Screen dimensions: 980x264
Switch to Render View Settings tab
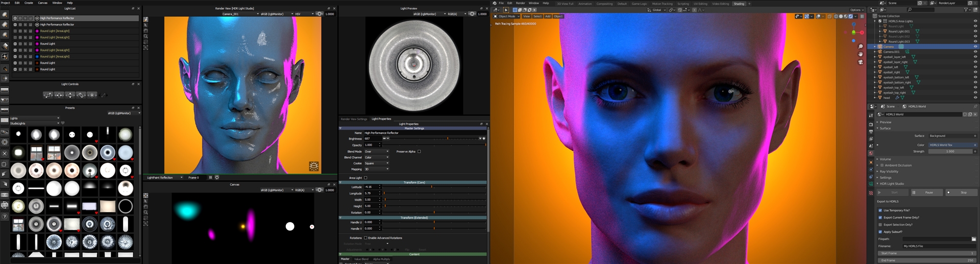[354, 119]
